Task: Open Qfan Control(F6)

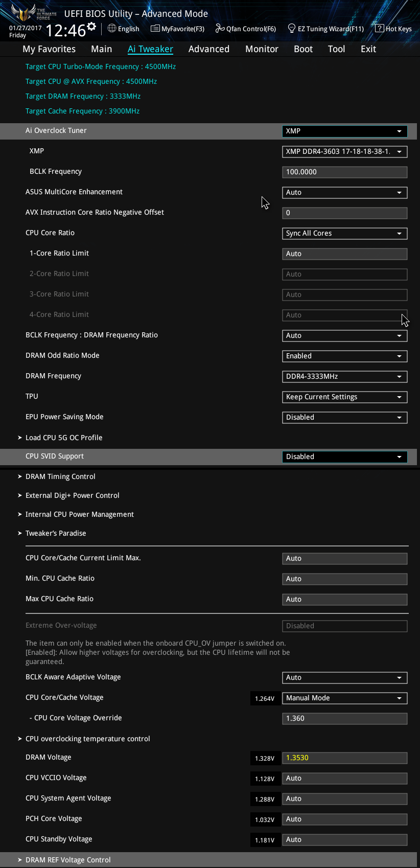Action: point(246,29)
